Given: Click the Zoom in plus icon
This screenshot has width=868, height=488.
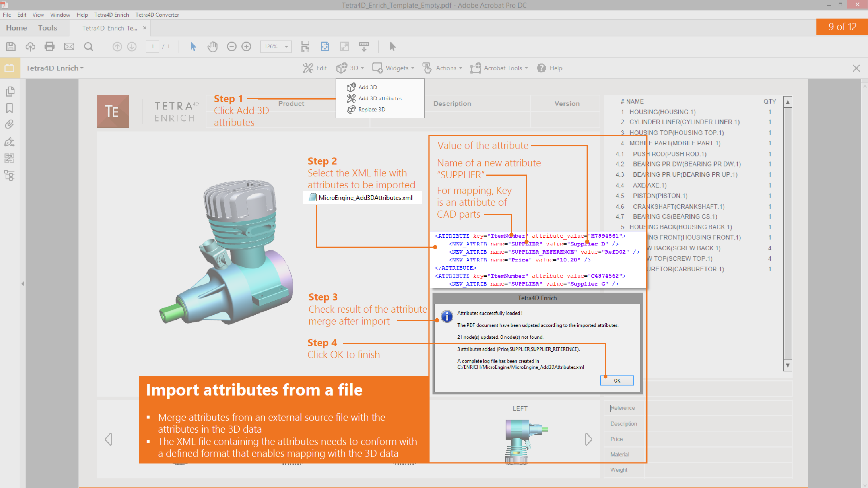Looking at the screenshot, I should tap(246, 46).
